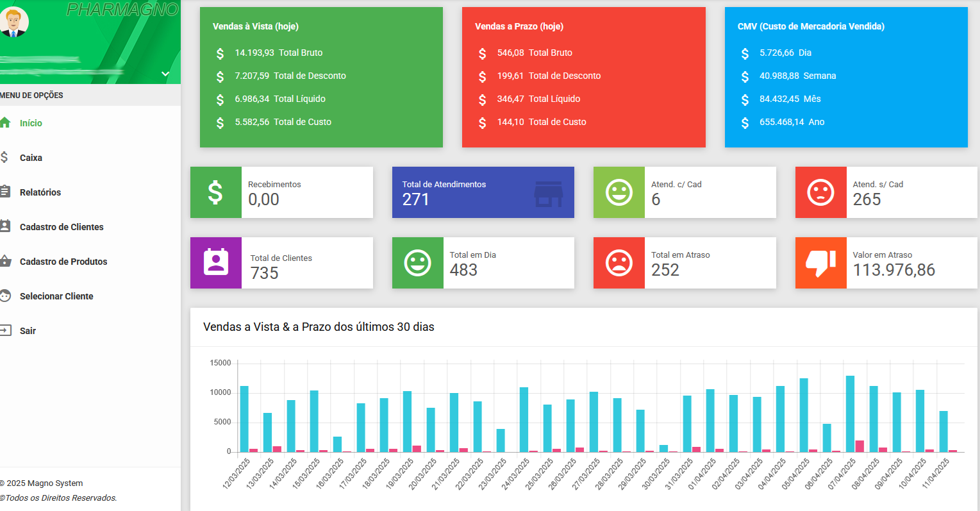
Task: Click Sair to log out
Action: (28, 331)
